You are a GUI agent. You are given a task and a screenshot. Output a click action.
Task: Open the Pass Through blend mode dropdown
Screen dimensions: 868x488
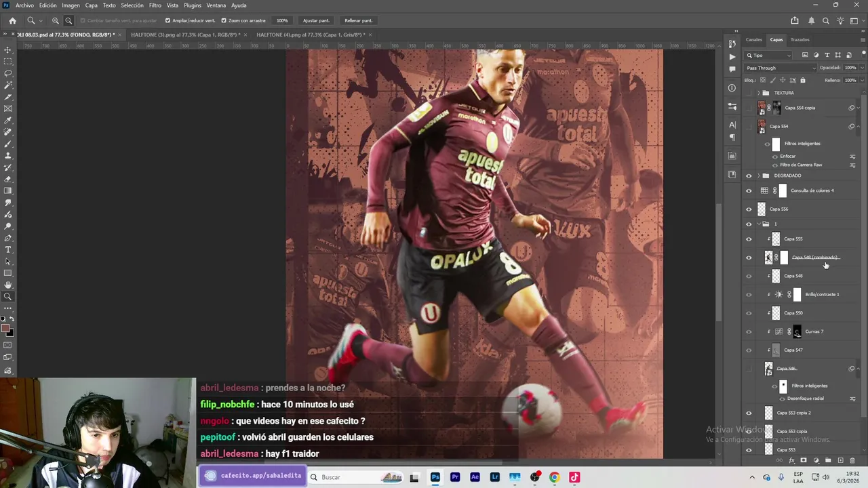(781, 68)
